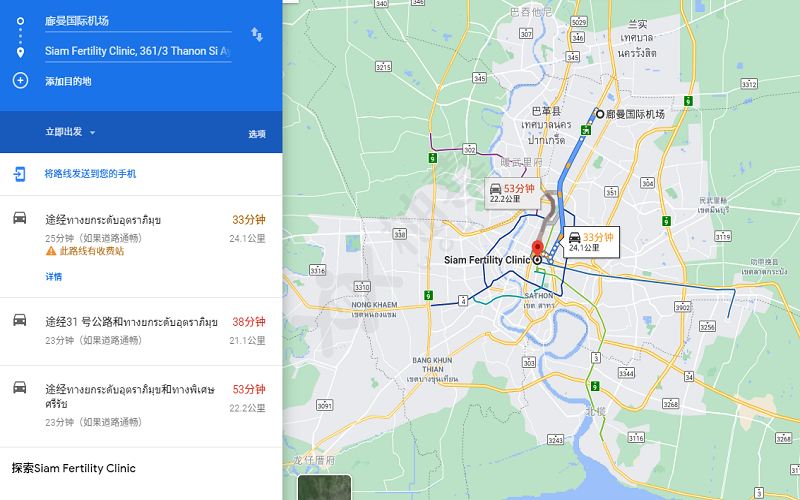Click the add destination plus icon
This screenshot has width=800, height=500.
tap(20, 81)
